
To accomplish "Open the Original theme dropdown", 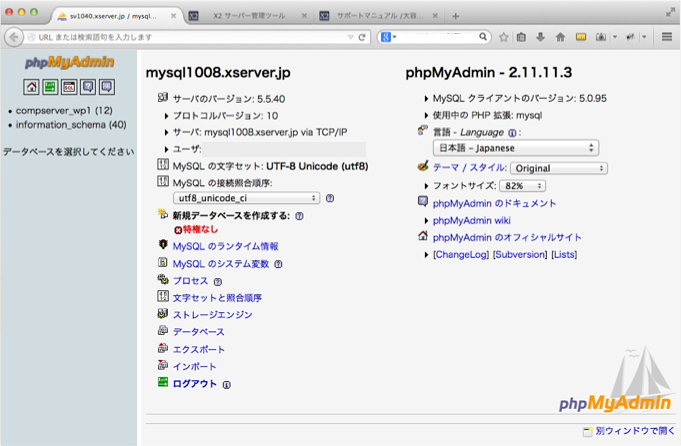I will (559, 168).
